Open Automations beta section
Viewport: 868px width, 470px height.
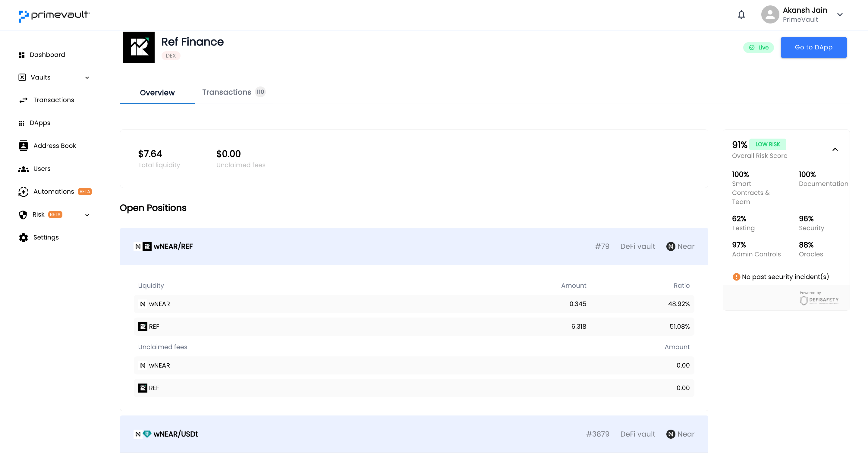pyautogui.click(x=55, y=192)
